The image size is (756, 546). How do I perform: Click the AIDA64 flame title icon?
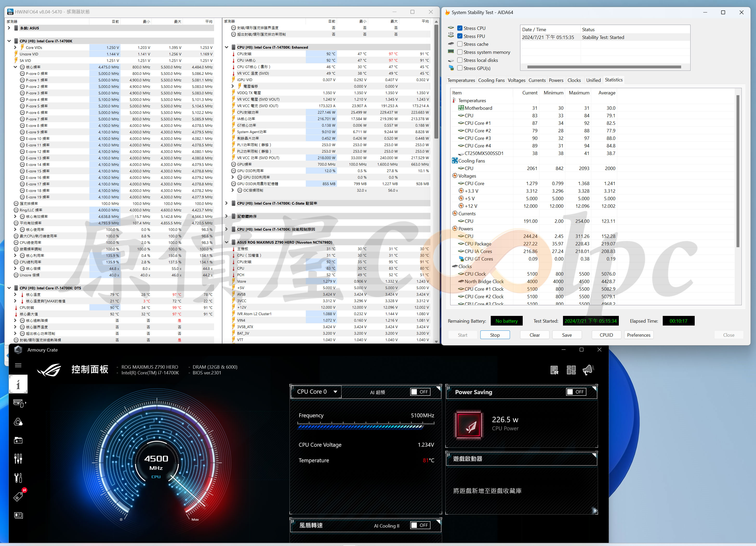[448, 12]
